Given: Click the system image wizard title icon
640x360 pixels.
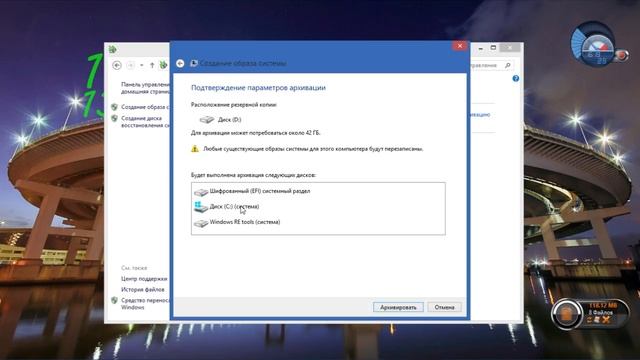Looking at the screenshot, I should pyautogui.click(x=194, y=63).
